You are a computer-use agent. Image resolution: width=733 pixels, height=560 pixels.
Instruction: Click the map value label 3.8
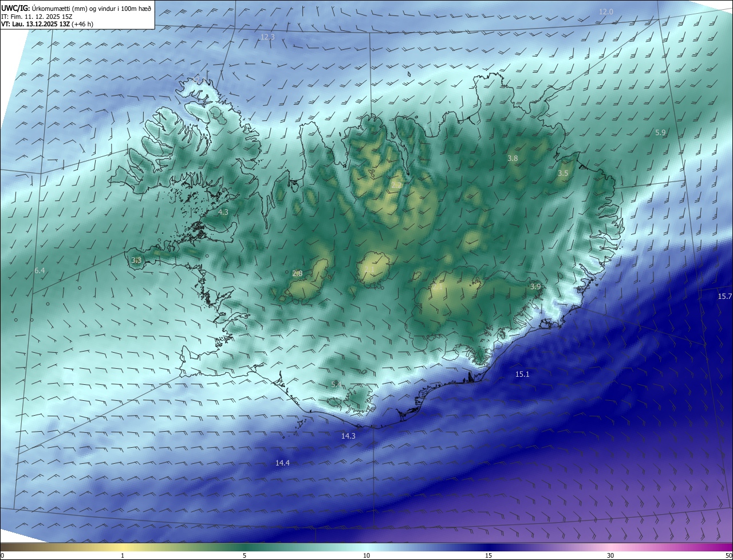tap(513, 158)
